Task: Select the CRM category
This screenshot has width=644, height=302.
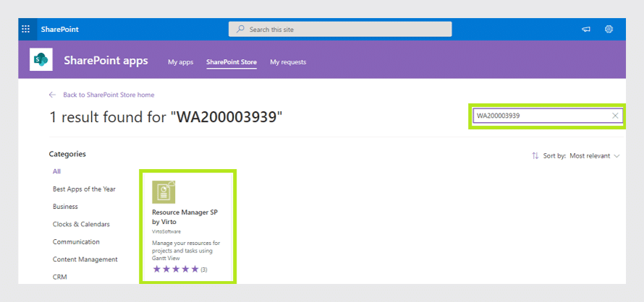Action: 59,277
